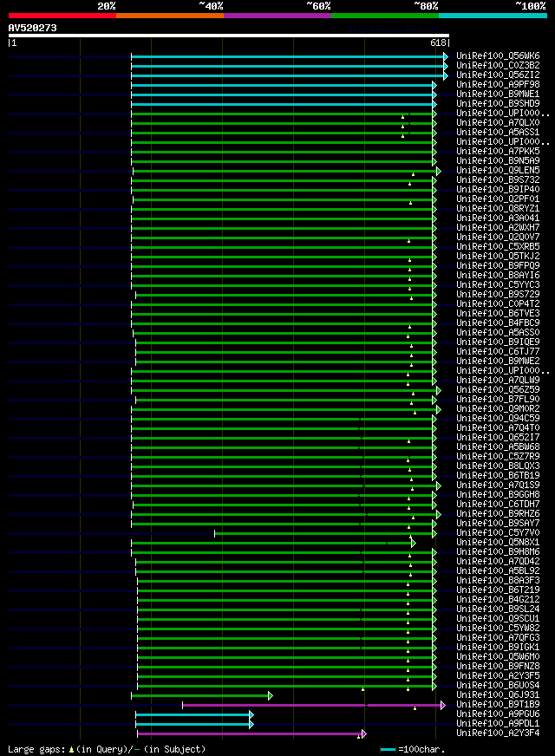Select the UniRef100_A2WXH7 label
Screen dimensions: 555x756
click(498, 227)
